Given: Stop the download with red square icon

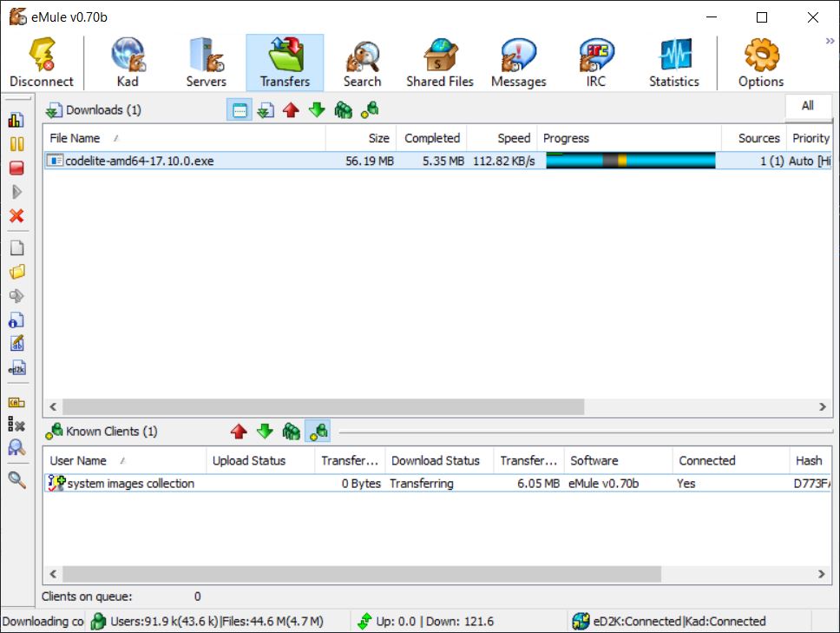Looking at the screenshot, I should pyautogui.click(x=16, y=168).
